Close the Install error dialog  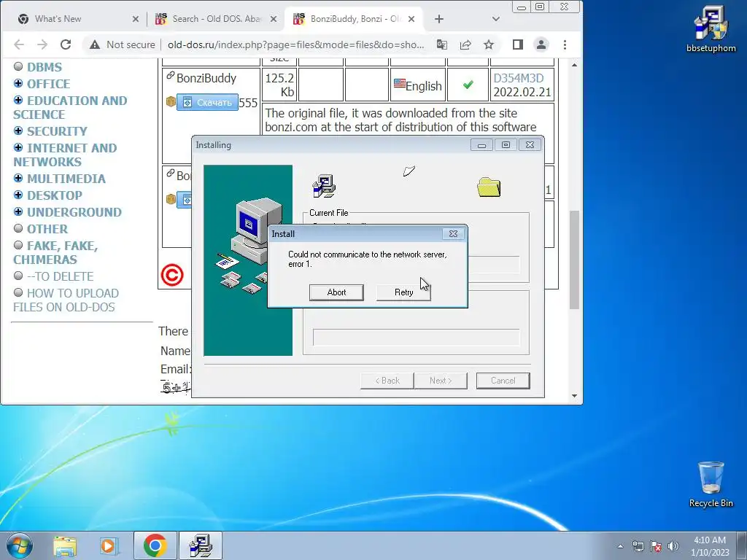pos(453,234)
